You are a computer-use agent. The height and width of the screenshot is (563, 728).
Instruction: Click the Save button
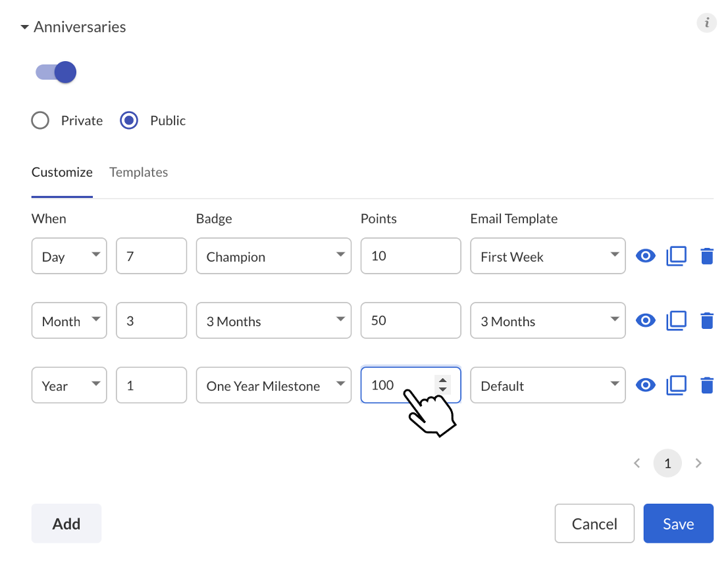679,524
